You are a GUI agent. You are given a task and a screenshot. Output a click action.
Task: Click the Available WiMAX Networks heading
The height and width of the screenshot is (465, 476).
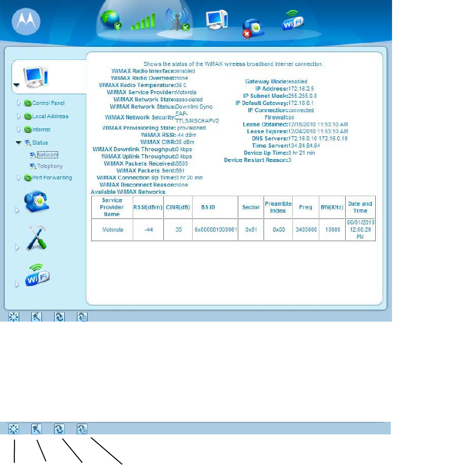[x=128, y=192]
